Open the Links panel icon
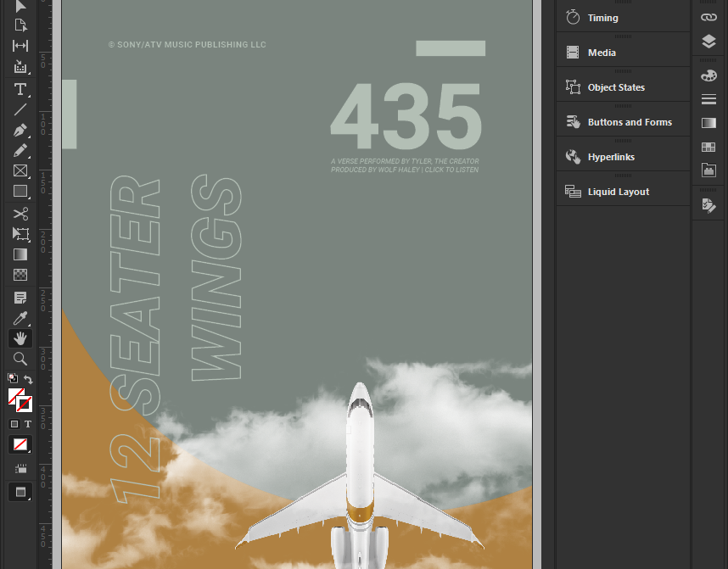Image resolution: width=728 pixels, height=569 pixels. click(x=708, y=17)
